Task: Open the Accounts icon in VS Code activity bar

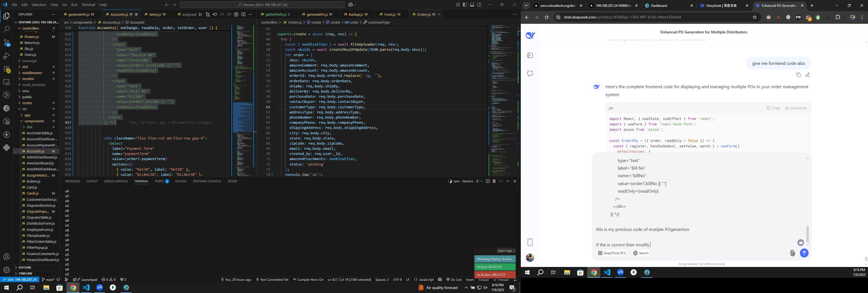Action: [x=7, y=257]
